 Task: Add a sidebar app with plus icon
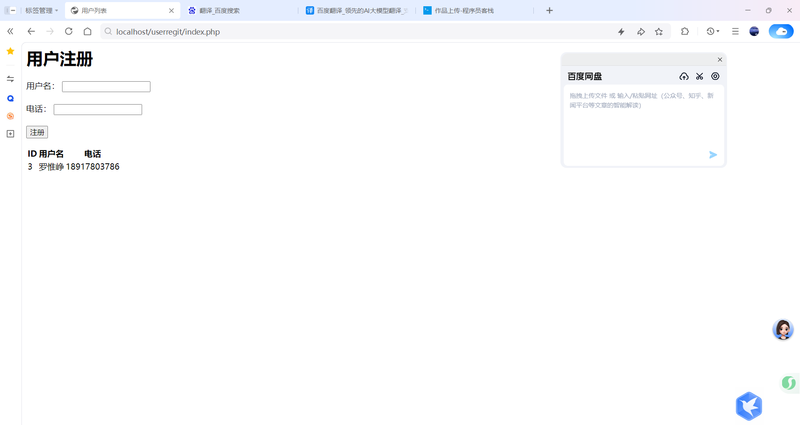tap(10, 134)
